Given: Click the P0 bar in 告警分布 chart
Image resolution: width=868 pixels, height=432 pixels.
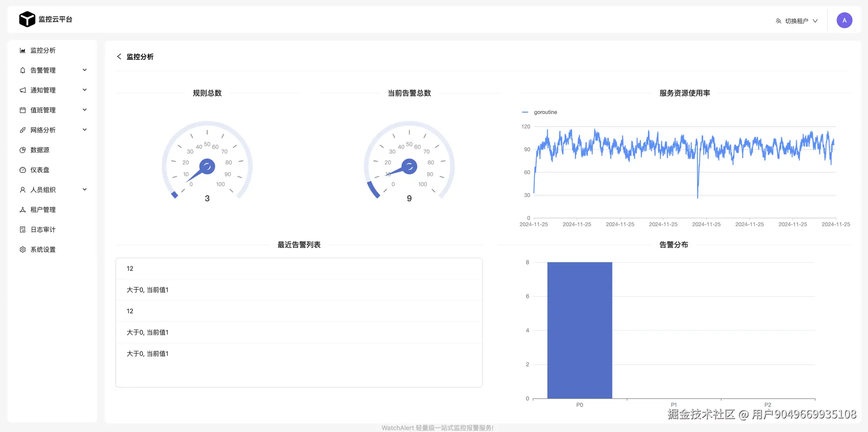Looking at the screenshot, I should (579, 330).
